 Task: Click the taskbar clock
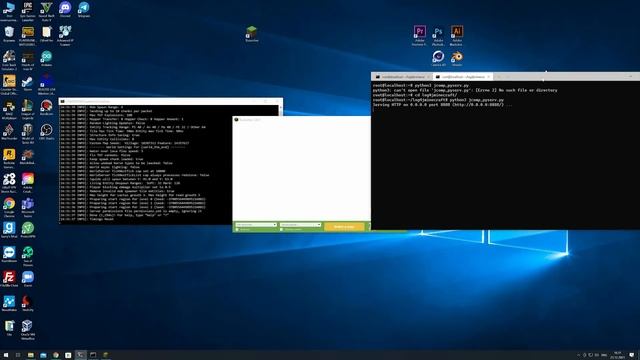click(x=618, y=355)
